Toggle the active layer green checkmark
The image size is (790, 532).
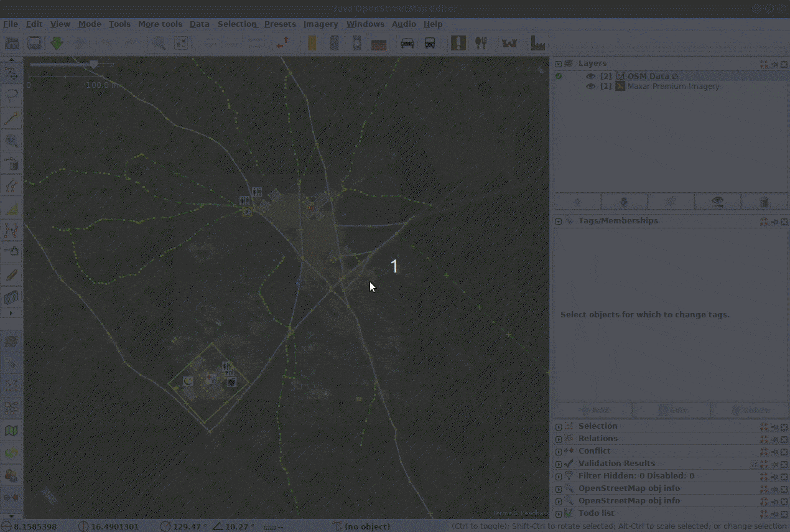(x=559, y=77)
